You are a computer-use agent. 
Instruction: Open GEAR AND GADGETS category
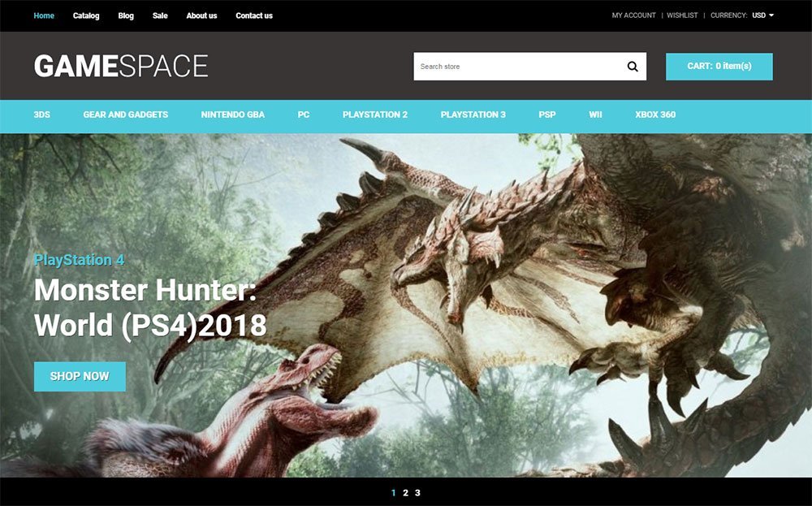click(x=126, y=115)
